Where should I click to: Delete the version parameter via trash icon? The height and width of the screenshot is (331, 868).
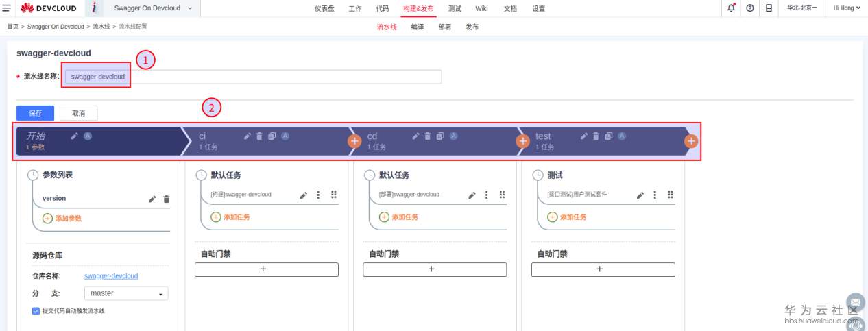166,199
